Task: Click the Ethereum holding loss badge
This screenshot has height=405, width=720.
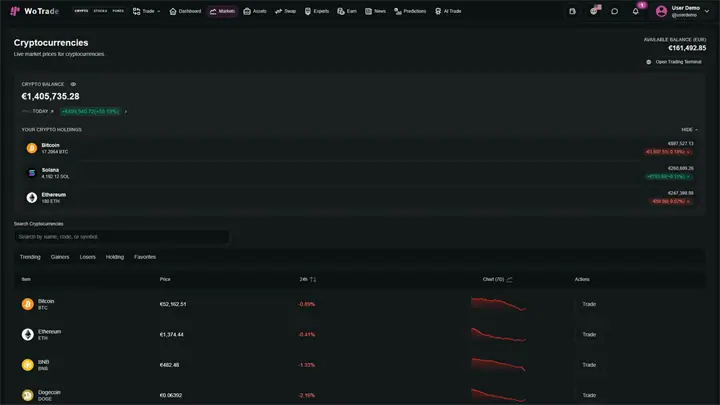Action: tap(671, 201)
